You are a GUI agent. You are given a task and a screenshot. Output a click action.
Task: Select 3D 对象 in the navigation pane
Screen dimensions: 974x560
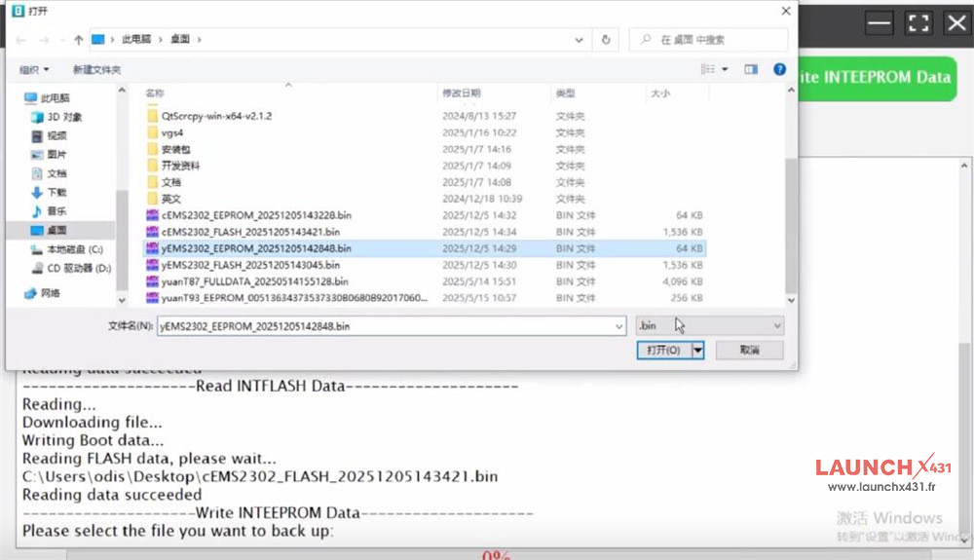coord(57,117)
